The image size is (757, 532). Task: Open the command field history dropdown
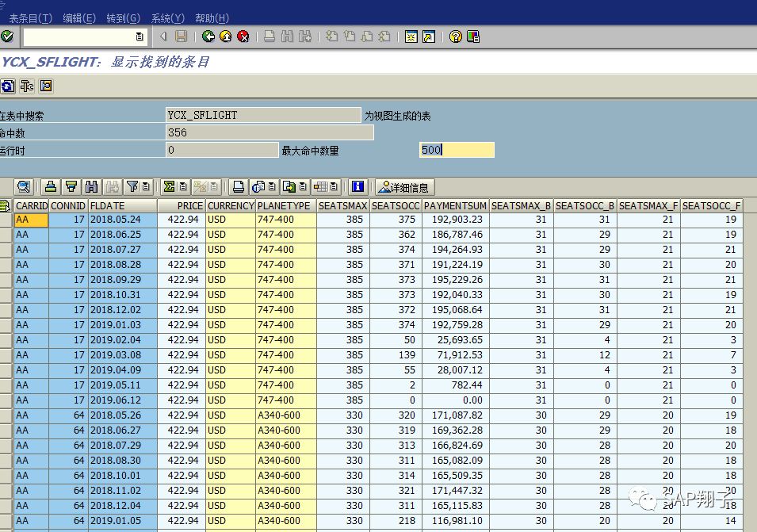pyautogui.click(x=140, y=36)
